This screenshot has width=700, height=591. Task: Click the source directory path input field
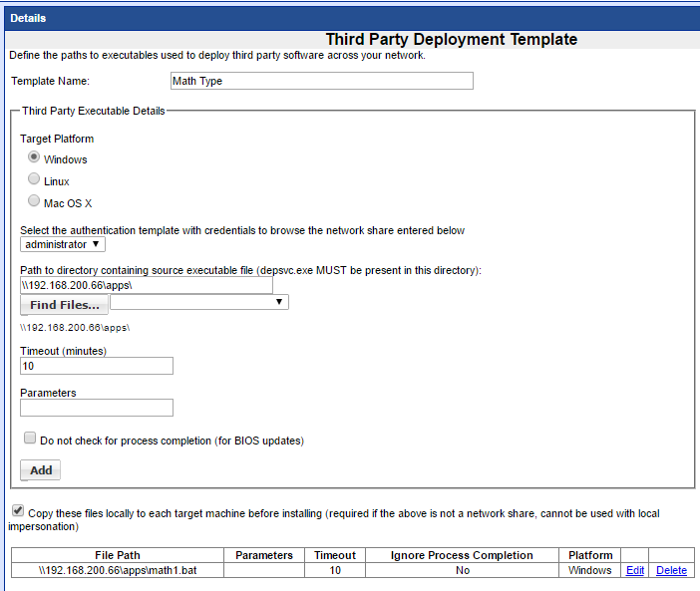point(146,285)
